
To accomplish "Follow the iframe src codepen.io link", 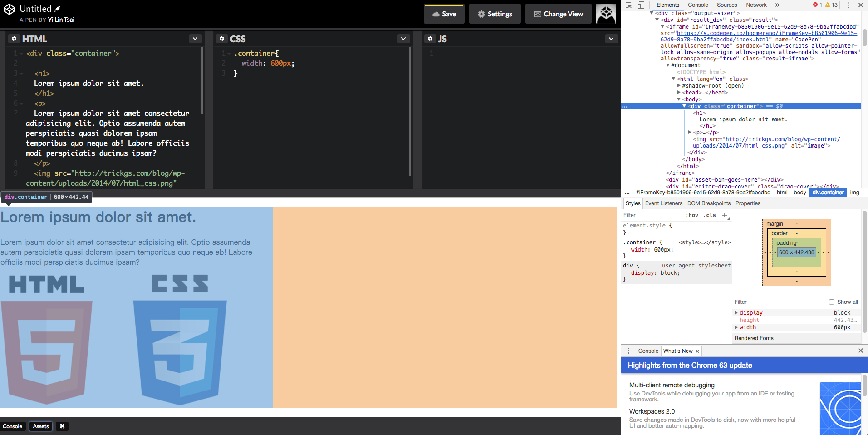I will point(759,36).
